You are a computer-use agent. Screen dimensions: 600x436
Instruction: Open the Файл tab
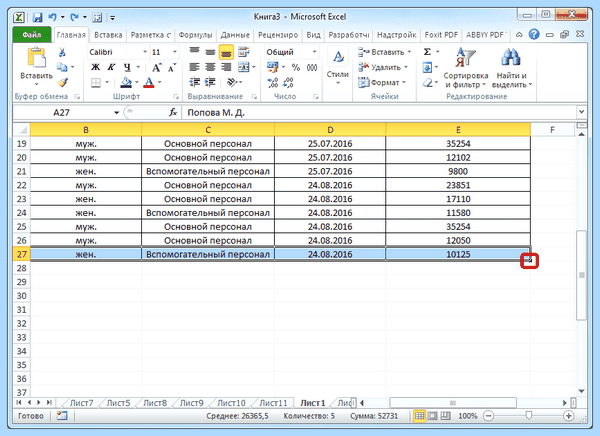coord(32,35)
